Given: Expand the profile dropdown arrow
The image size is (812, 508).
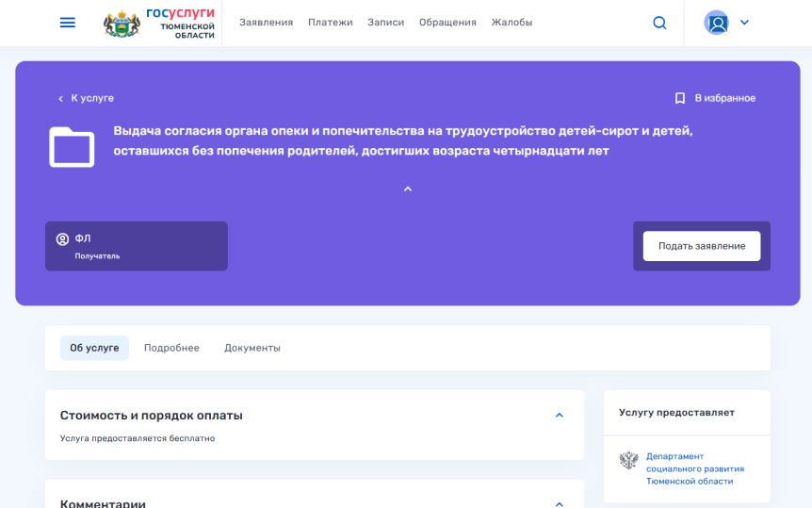Looking at the screenshot, I should pos(744,23).
